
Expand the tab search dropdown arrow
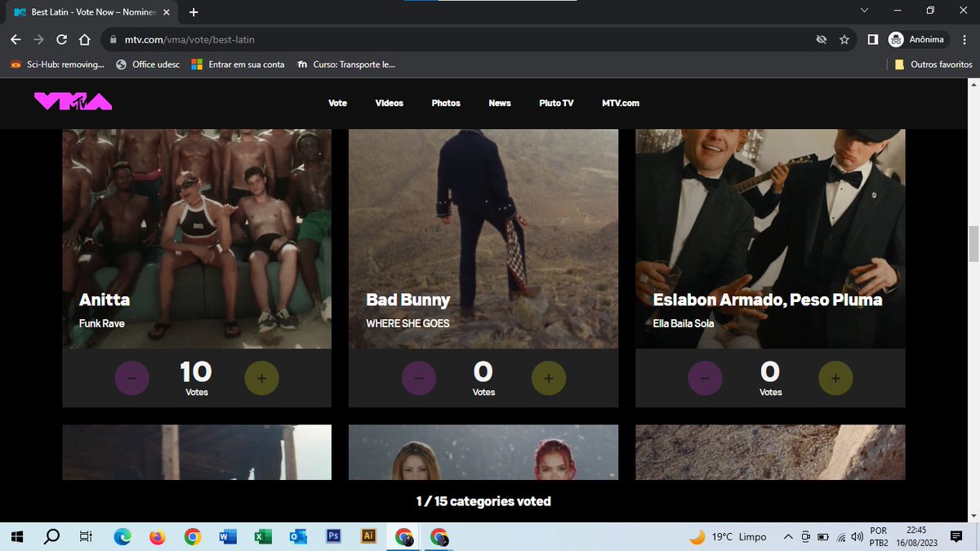[x=865, y=11]
